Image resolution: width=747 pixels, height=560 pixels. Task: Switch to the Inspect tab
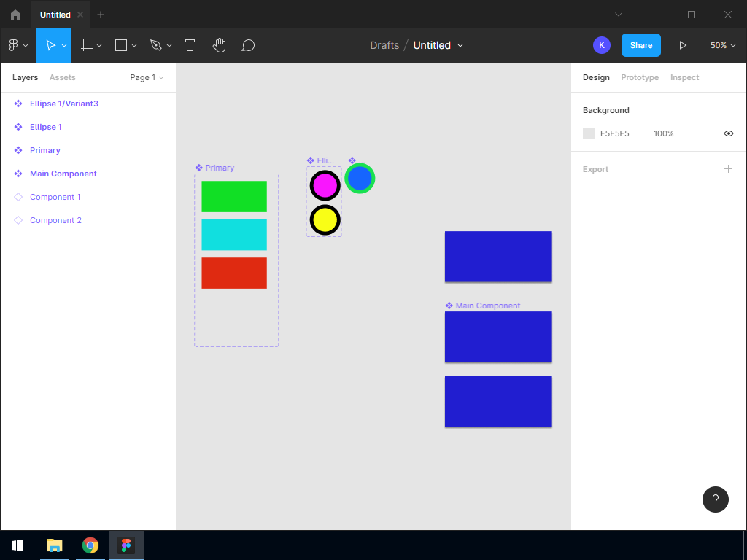pos(684,77)
